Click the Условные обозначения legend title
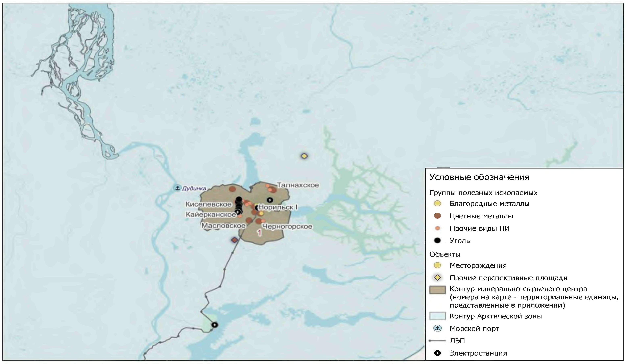The width and height of the screenshot is (627, 364). click(479, 177)
